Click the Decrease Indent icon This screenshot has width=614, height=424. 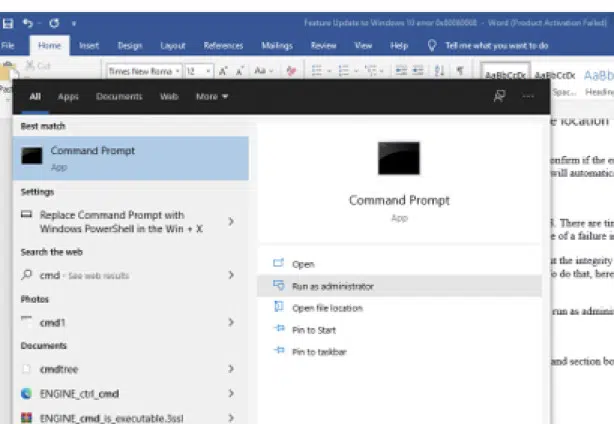point(401,70)
